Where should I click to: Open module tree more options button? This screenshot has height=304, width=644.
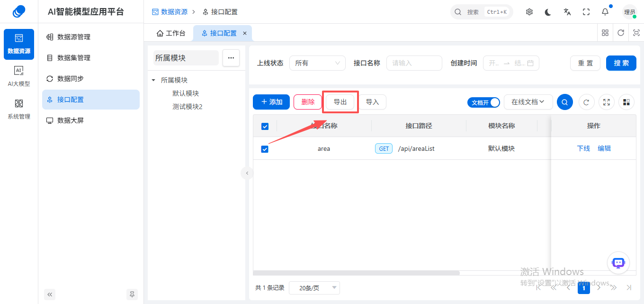coord(231,58)
